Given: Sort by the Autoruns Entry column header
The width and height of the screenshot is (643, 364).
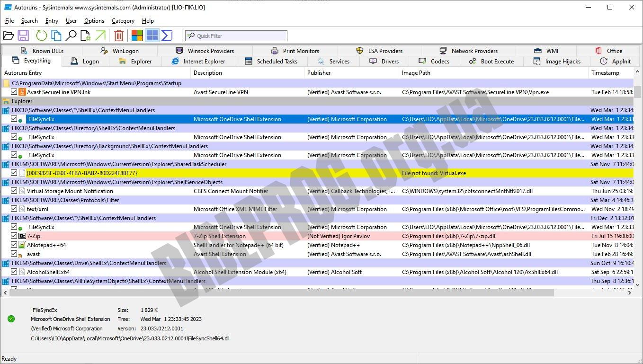Looking at the screenshot, I should point(96,73).
